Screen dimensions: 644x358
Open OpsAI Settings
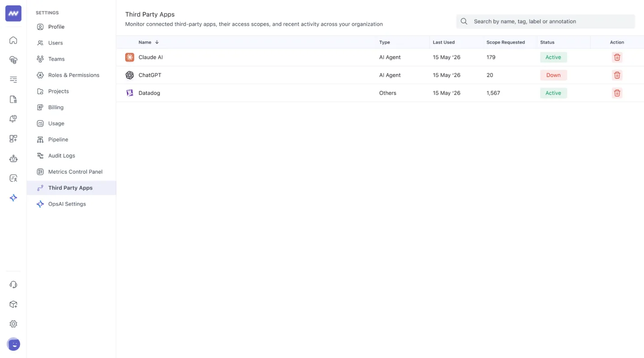72,204
